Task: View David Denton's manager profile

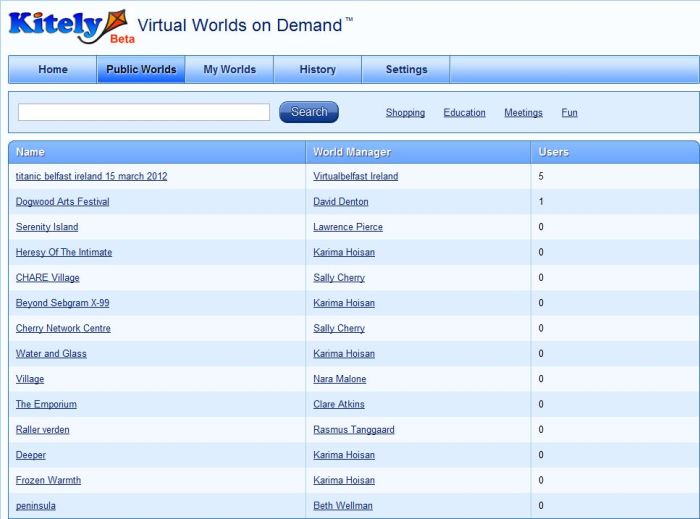Action: pyautogui.click(x=340, y=202)
